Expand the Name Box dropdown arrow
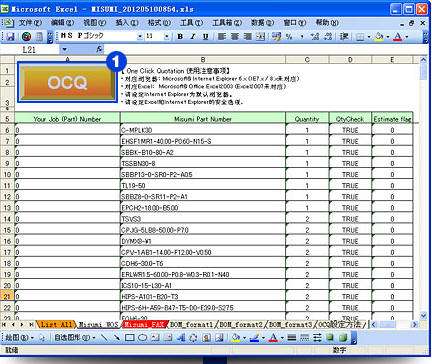 64,49
